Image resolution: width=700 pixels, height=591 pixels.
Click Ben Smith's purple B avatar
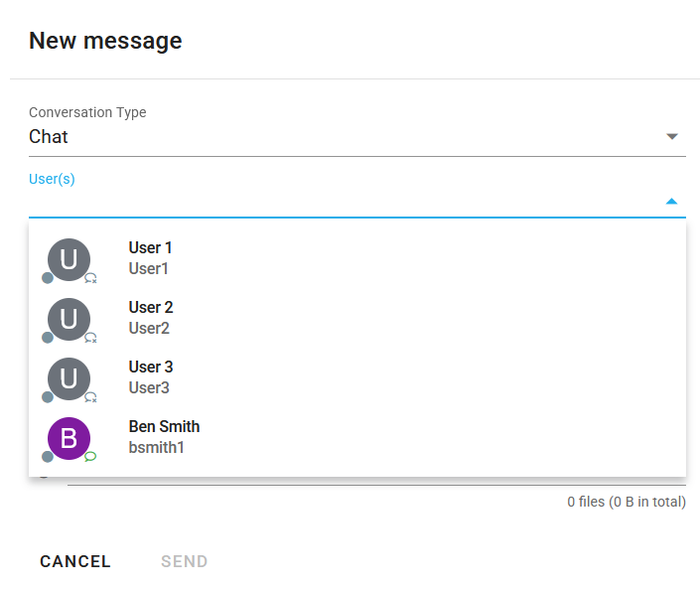point(69,438)
